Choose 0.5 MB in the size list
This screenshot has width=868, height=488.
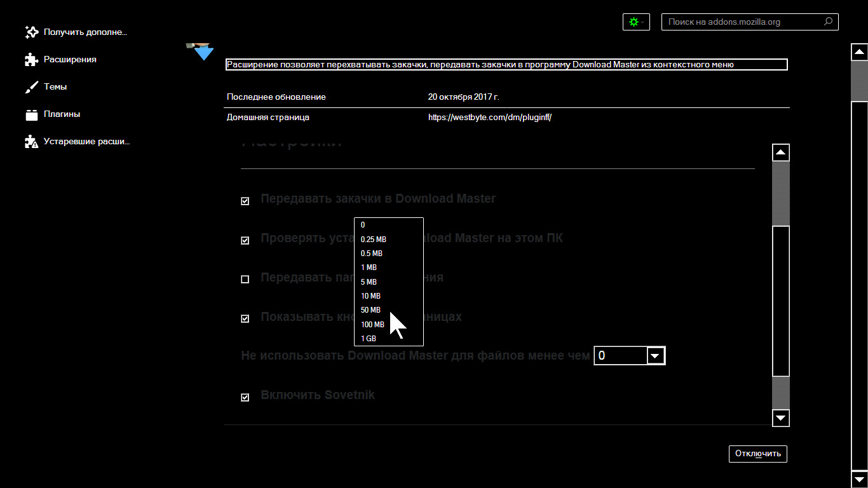(389, 254)
